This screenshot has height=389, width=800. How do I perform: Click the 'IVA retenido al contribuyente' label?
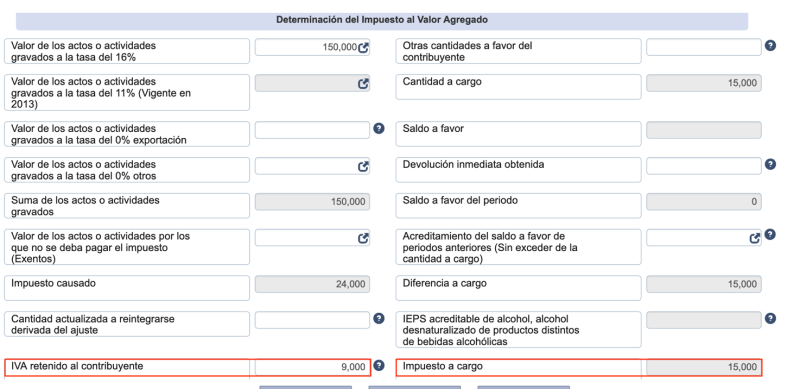click(x=77, y=366)
